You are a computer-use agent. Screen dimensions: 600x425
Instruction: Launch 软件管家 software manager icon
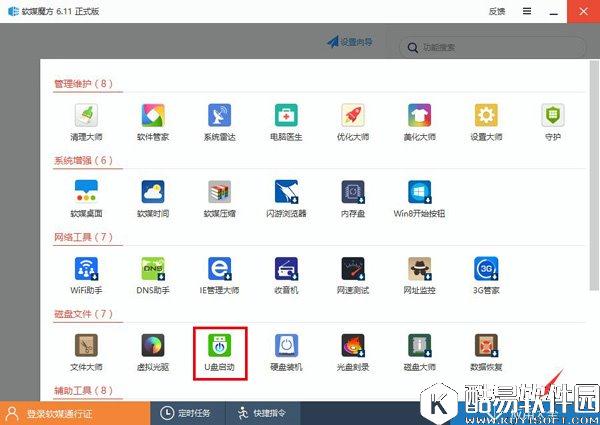click(153, 115)
